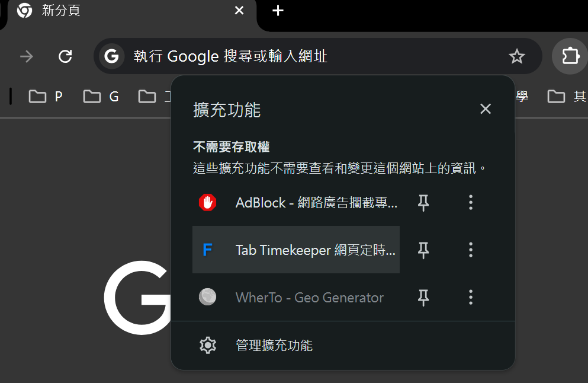
Task: Pin the AdBlock extension to toolbar
Action: point(423,203)
